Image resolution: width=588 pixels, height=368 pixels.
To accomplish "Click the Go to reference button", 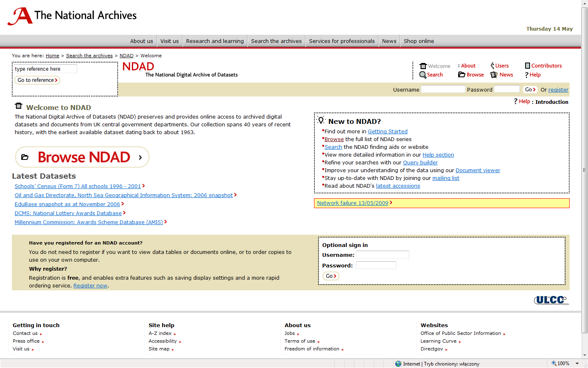I will [x=37, y=80].
